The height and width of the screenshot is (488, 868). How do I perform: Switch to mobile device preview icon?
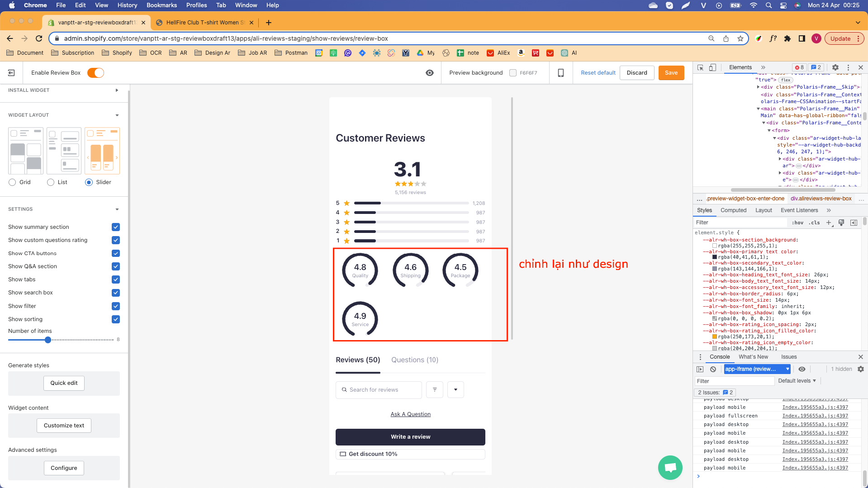[560, 73]
